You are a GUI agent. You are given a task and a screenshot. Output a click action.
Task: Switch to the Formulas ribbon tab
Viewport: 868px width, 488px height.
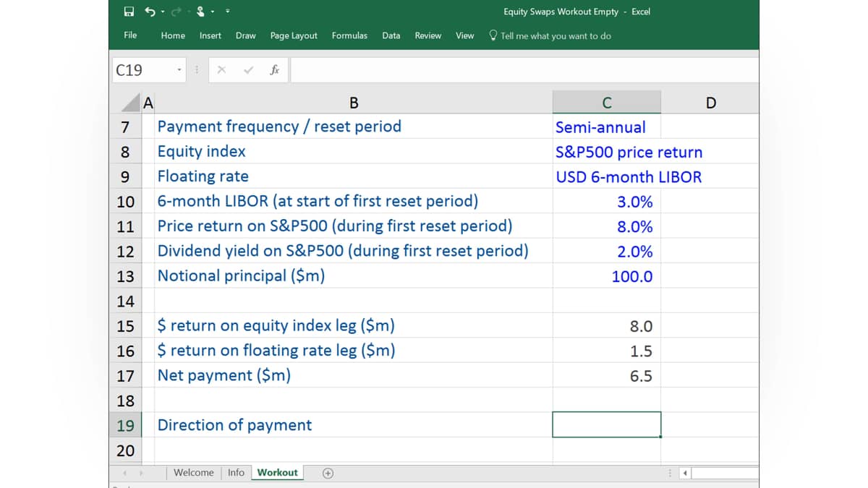349,35
